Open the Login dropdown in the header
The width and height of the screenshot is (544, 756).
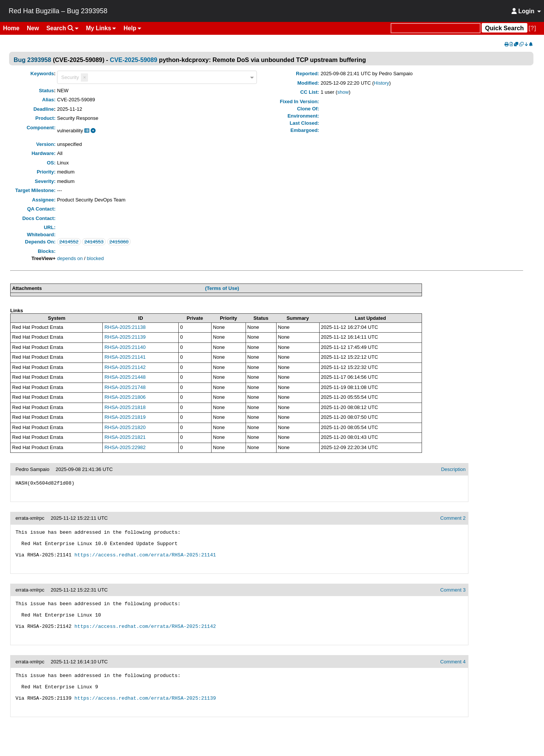pos(526,11)
